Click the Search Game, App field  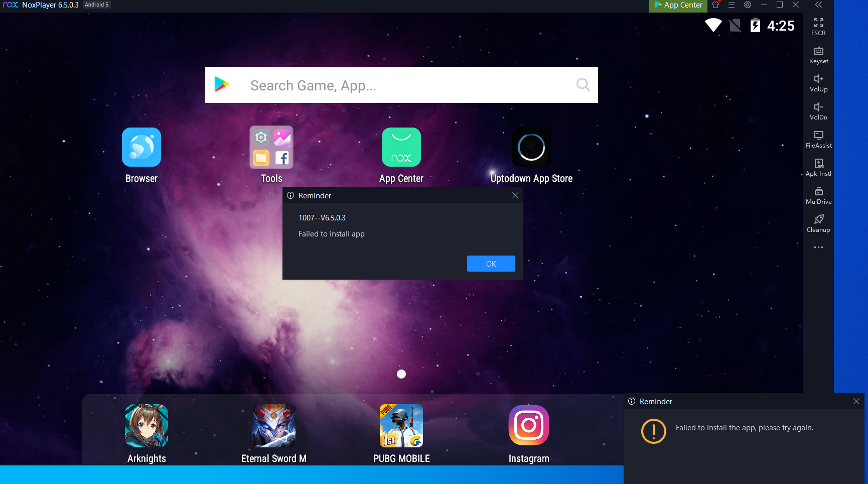pyautogui.click(x=401, y=85)
